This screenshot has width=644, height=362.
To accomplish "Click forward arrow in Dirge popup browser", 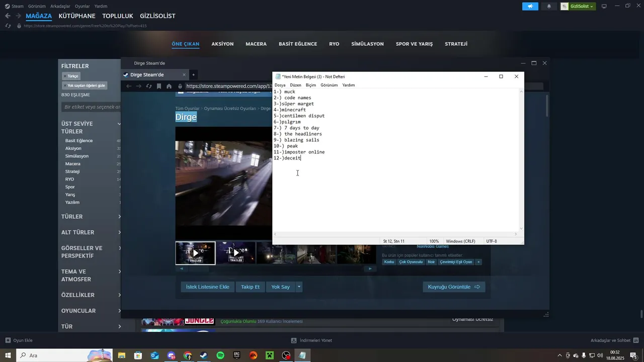I will (x=139, y=86).
